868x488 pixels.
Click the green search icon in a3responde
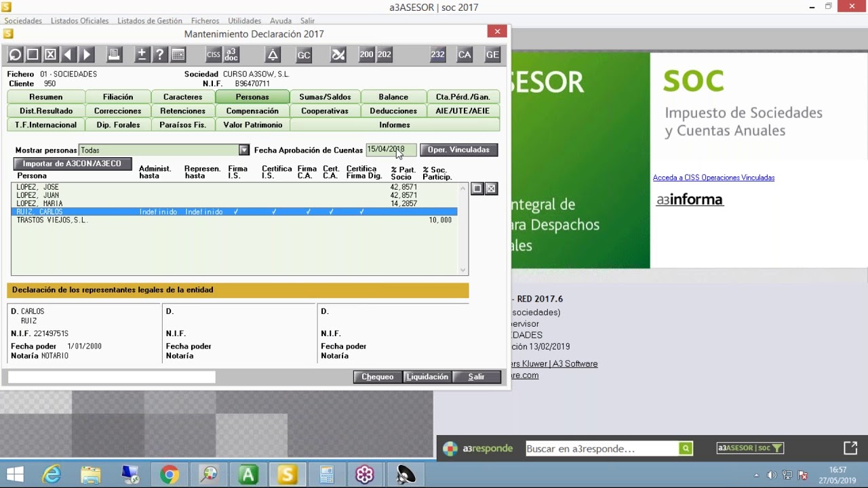pyautogui.click(x=686, y=448)
